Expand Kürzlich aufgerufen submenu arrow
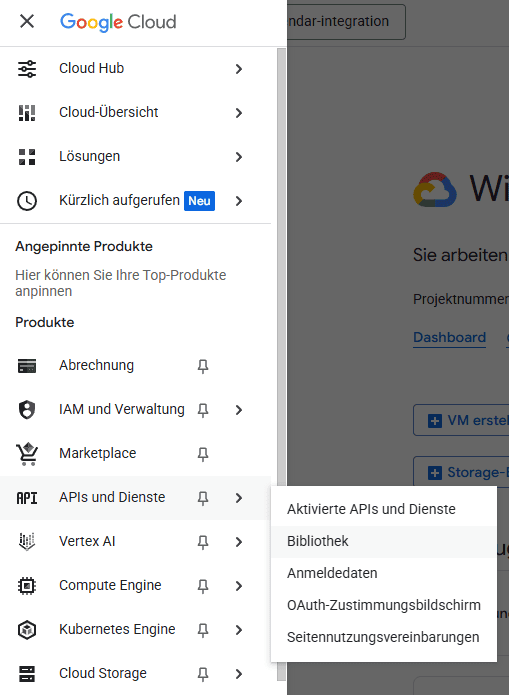The image size is (509, 695). [x=239, y=201]
